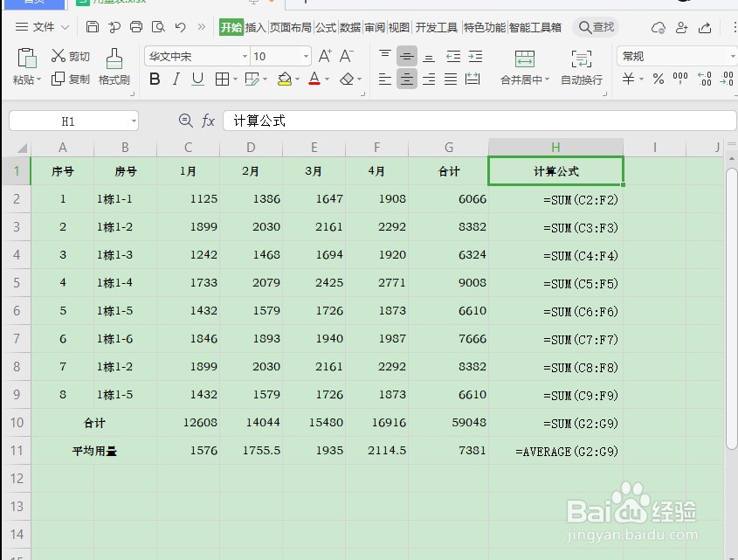The width and height of the screenshot is (738, 560).
Task: Click the cloud sync icon
Action: coord(659,28)
